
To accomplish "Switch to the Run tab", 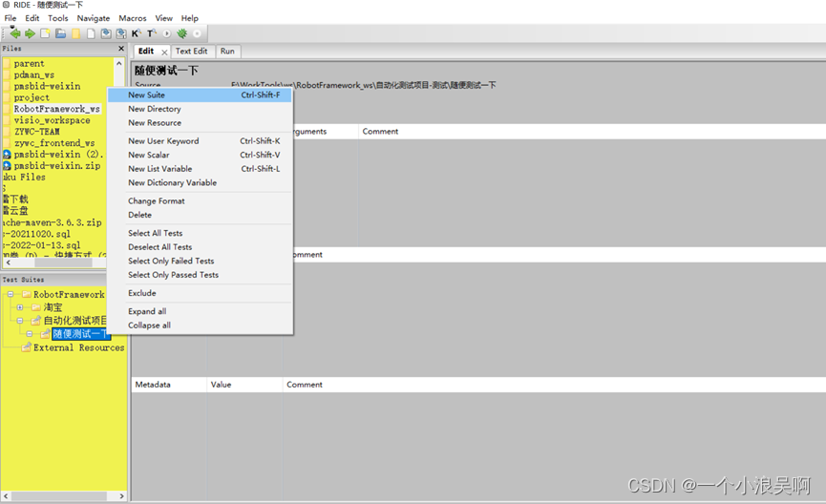I will click(227, 52).
